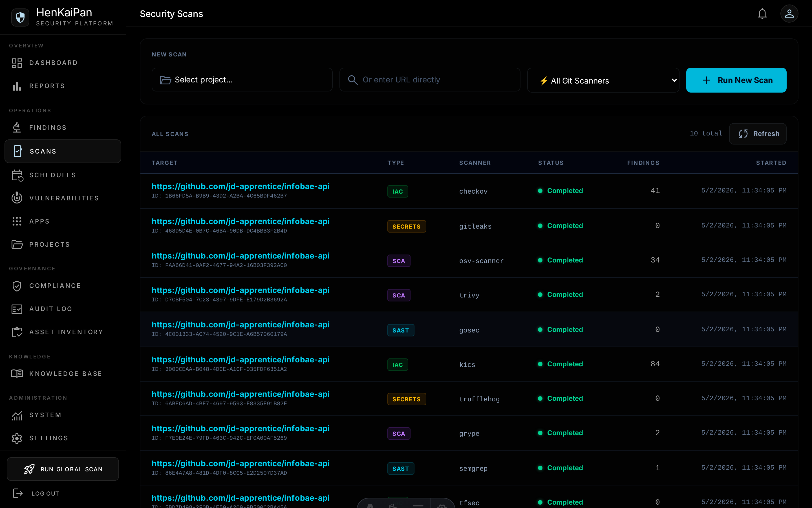Open the checkov scan target link
Screen dimensions: 812x508
click(240, 187)
